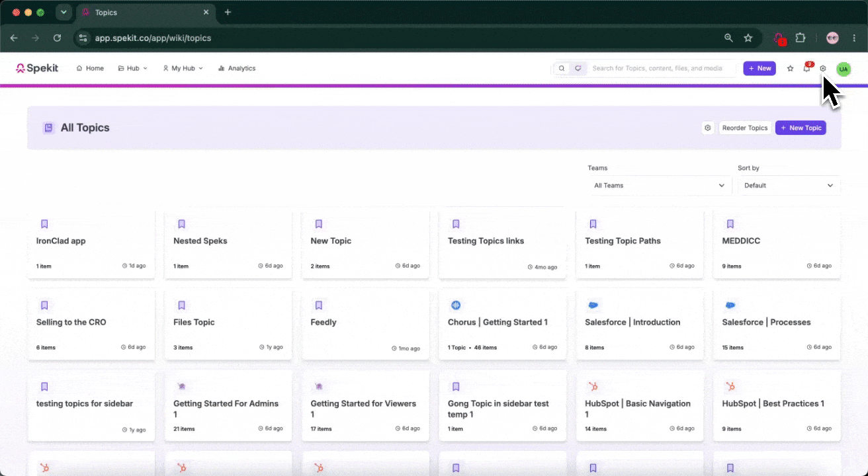Open the Feedly topic card

(x=365, y=324)
